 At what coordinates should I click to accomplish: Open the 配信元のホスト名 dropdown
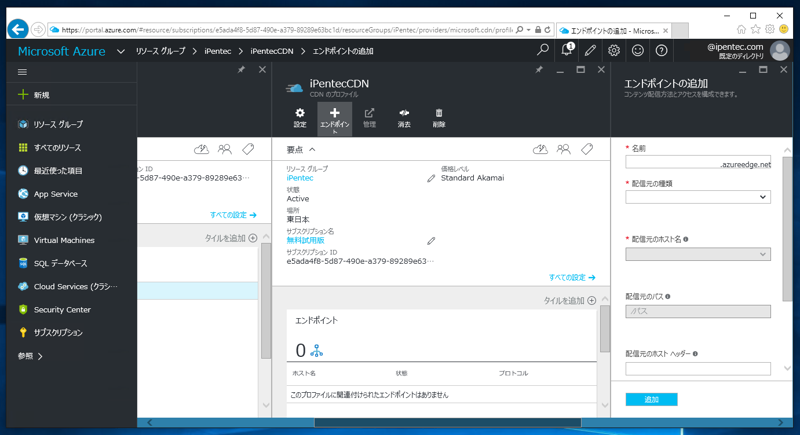click(x=697, y=254)
